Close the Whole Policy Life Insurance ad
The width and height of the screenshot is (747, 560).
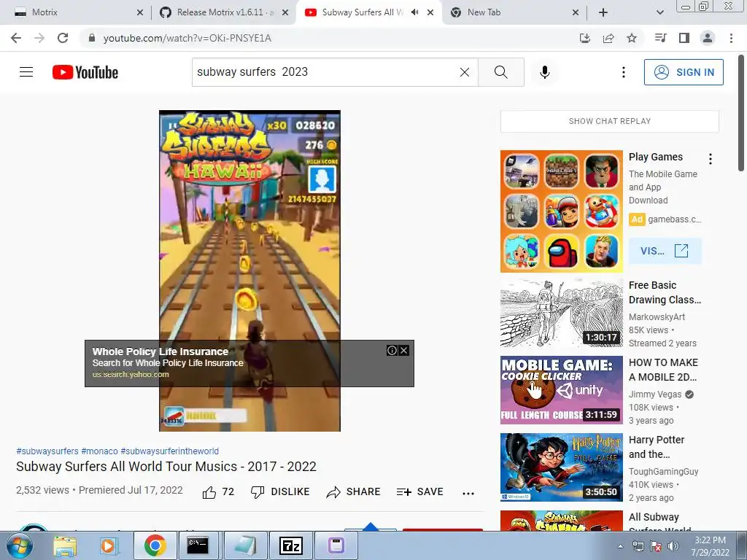click(404, 351)
